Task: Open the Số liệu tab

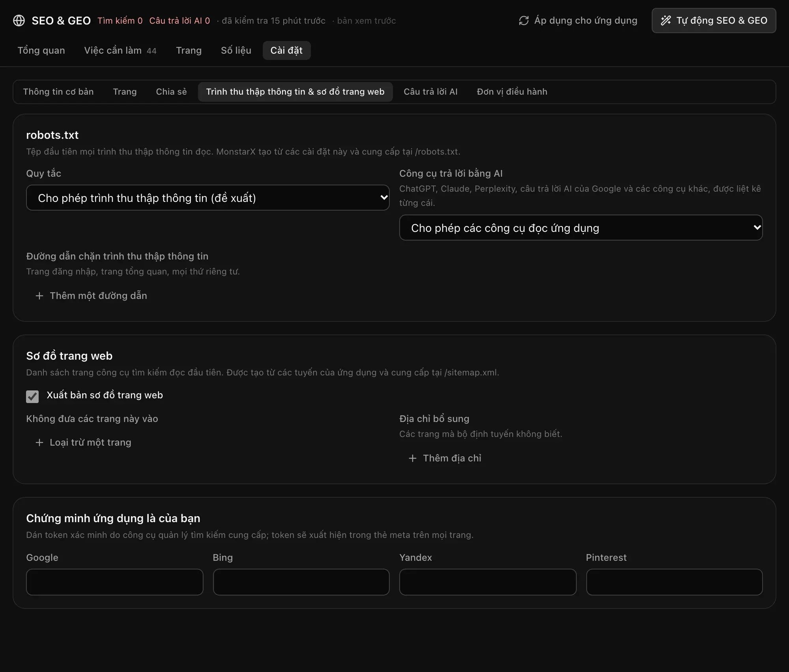Action: tap(236, 50)
